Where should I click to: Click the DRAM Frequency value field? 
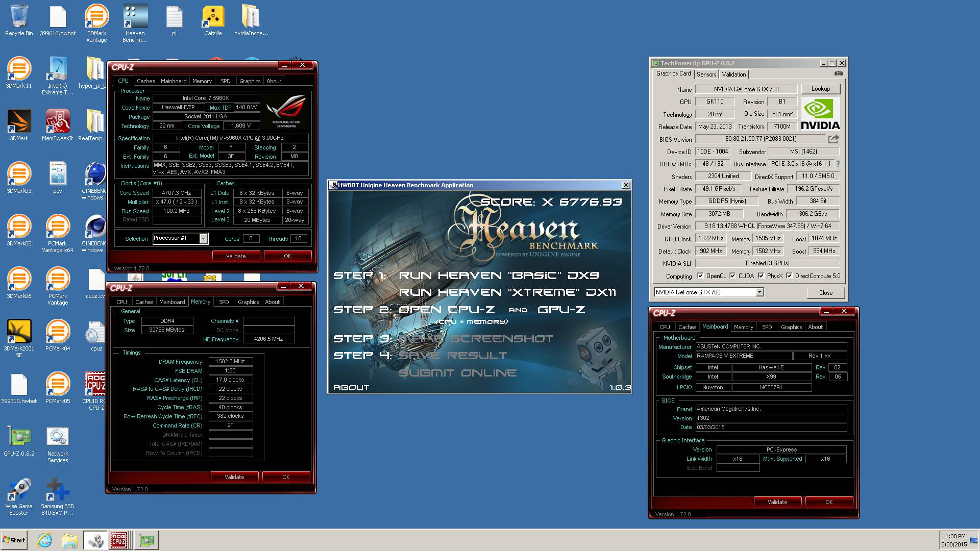(x=230, y=361)
